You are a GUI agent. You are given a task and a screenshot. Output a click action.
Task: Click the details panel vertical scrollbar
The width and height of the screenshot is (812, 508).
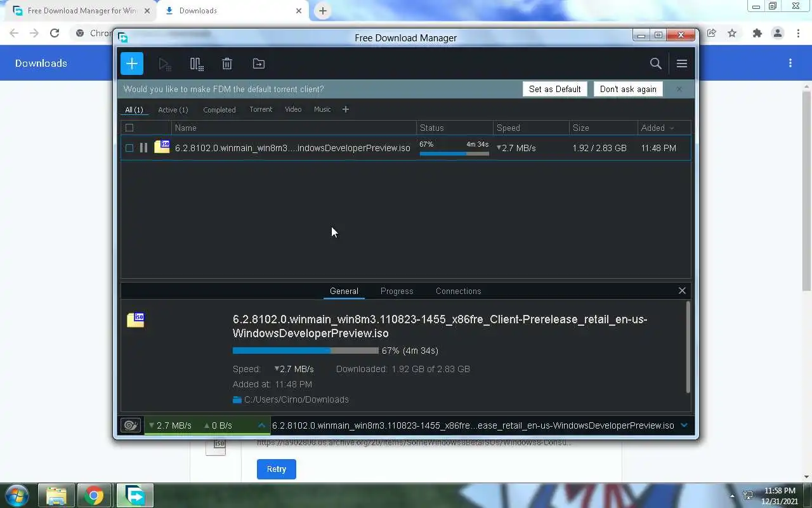(688, 347)
